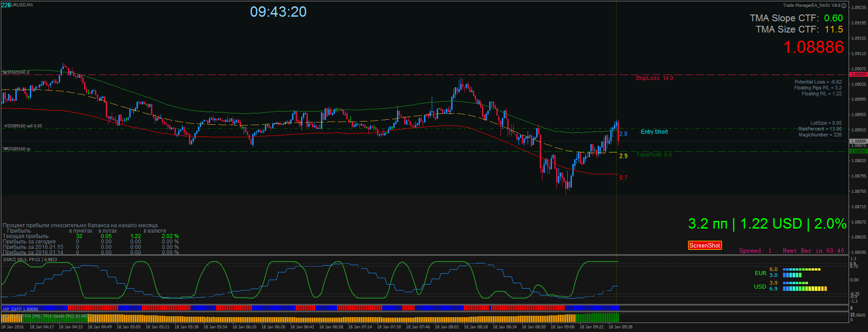Select the 'StopLoss 14.0' line label
The width and height of the screenshot is (868, 332).
654,78
